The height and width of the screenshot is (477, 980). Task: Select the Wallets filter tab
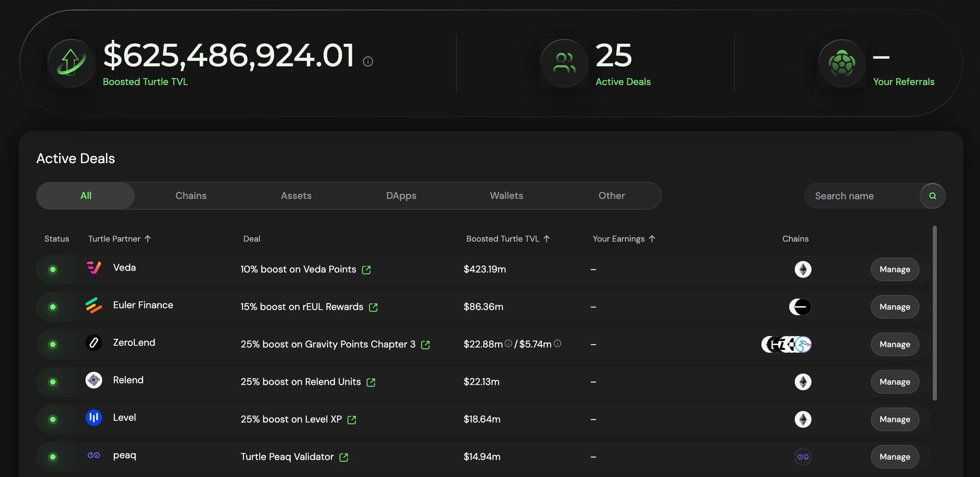click(x=506, y=196)
